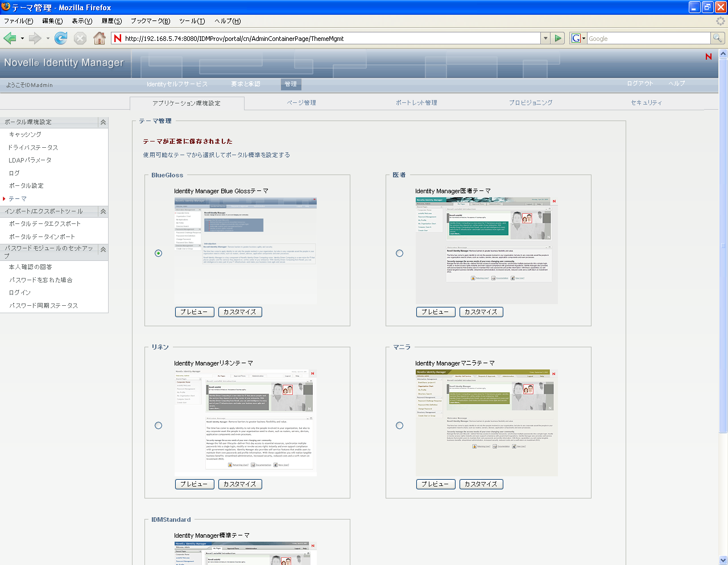Click the BlueGloss theme preview thumbnail

[245, 250]
